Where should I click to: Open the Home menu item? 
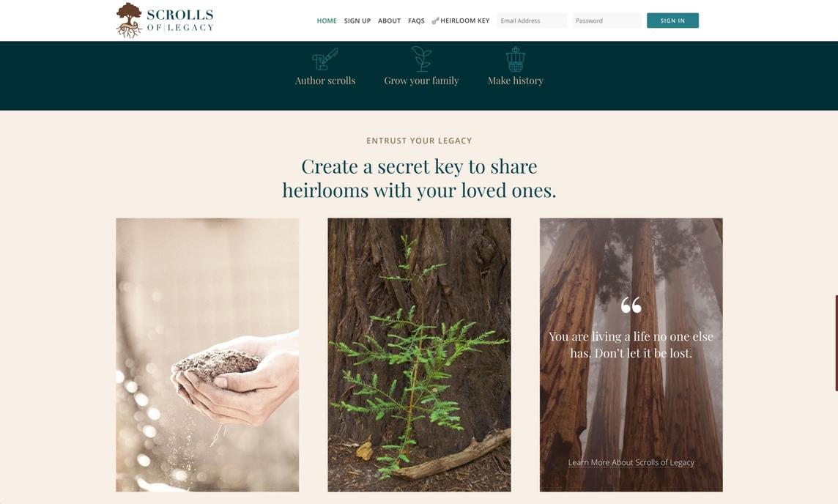click(327, 21)
